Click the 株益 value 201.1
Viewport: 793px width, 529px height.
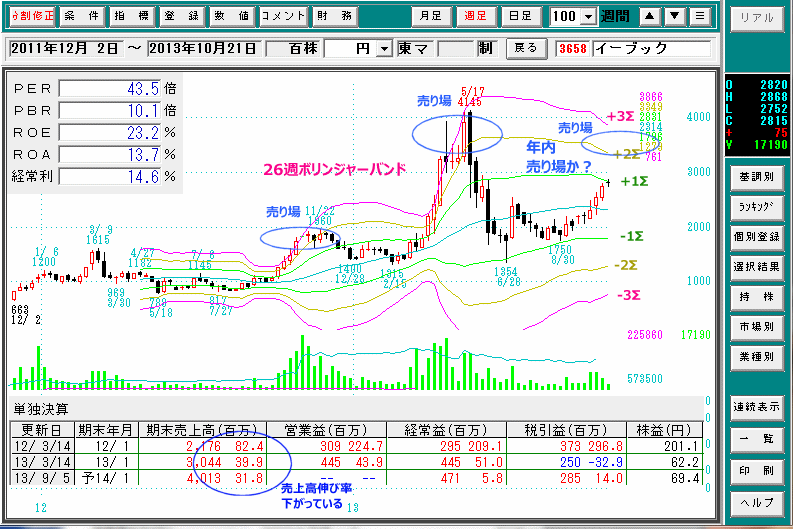pos(681,446)
